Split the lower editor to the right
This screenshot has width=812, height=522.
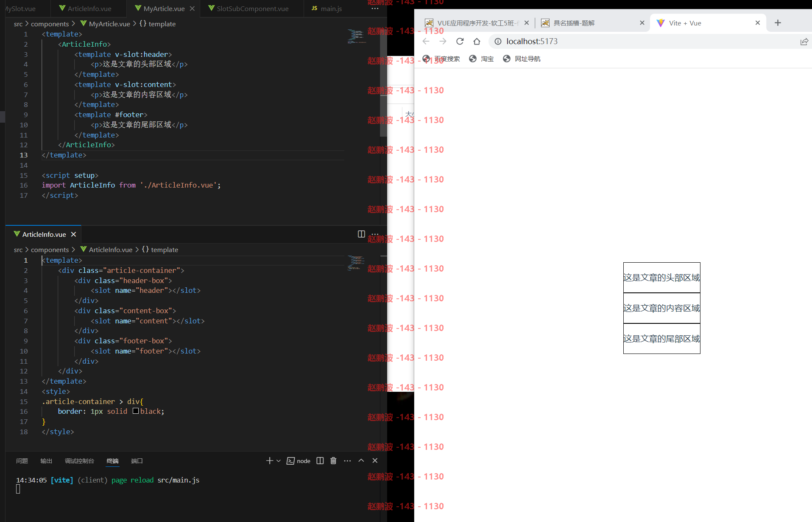[x=361, y=234]
